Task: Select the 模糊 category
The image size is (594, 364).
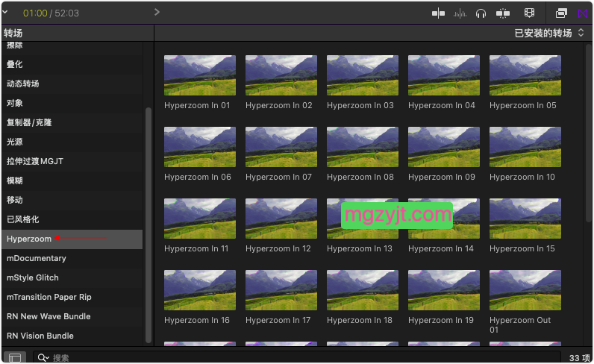Action: pos(72,181)
